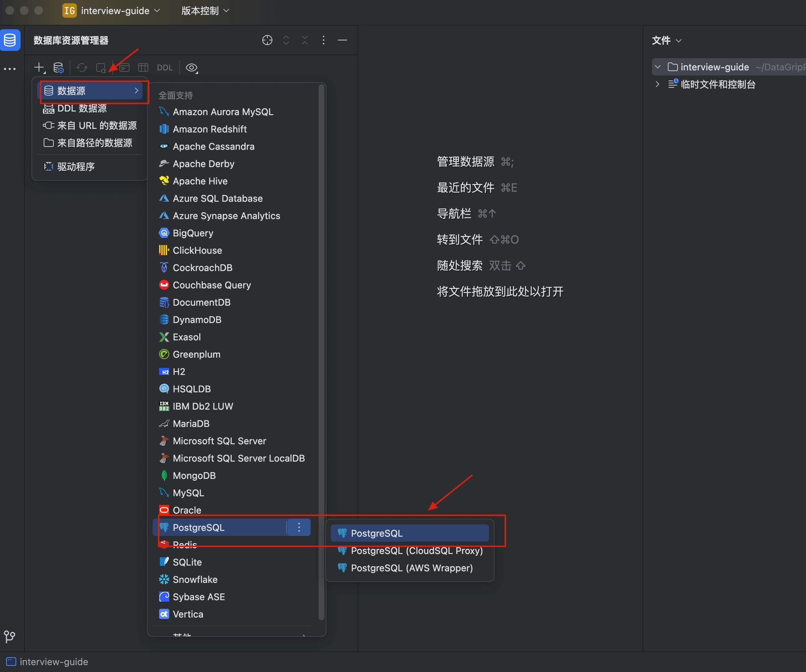Click the 随处搜索 hint text

[460, 265]
